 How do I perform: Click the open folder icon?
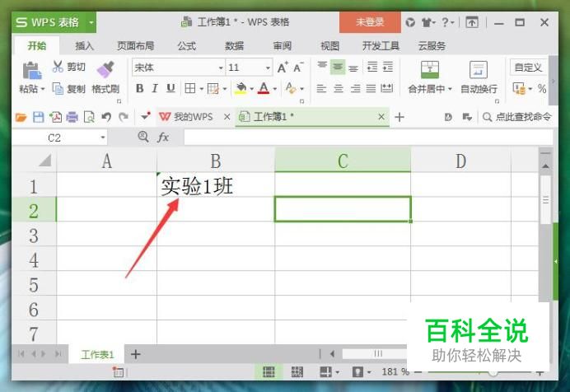21,117
